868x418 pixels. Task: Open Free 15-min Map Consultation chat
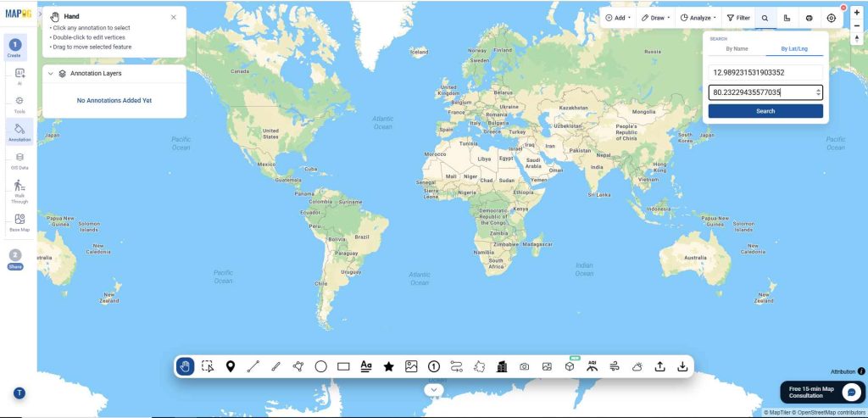click(822, 392)
